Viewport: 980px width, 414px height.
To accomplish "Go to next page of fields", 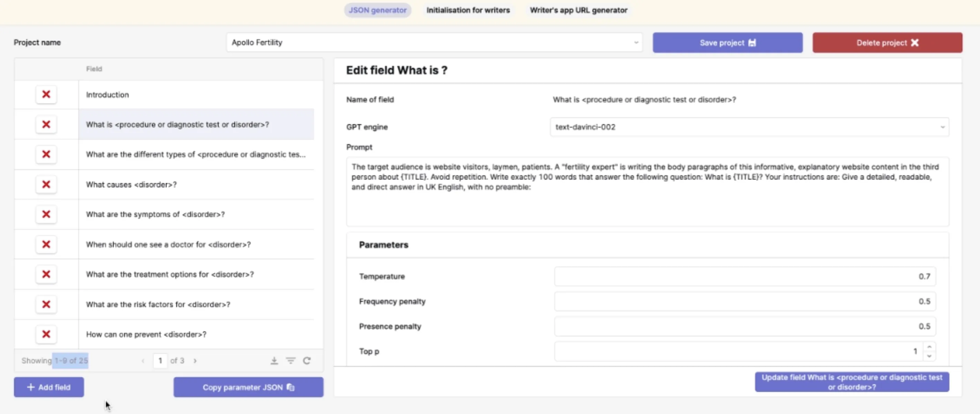I will tap(195, 360).
